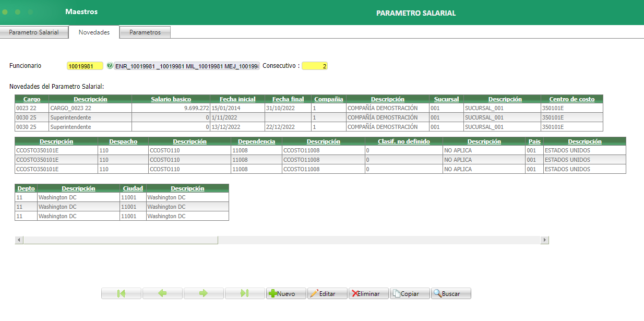Click the date 13/12/2022 cell
Screen dimensions: 644x321
(x=237, y=127)
